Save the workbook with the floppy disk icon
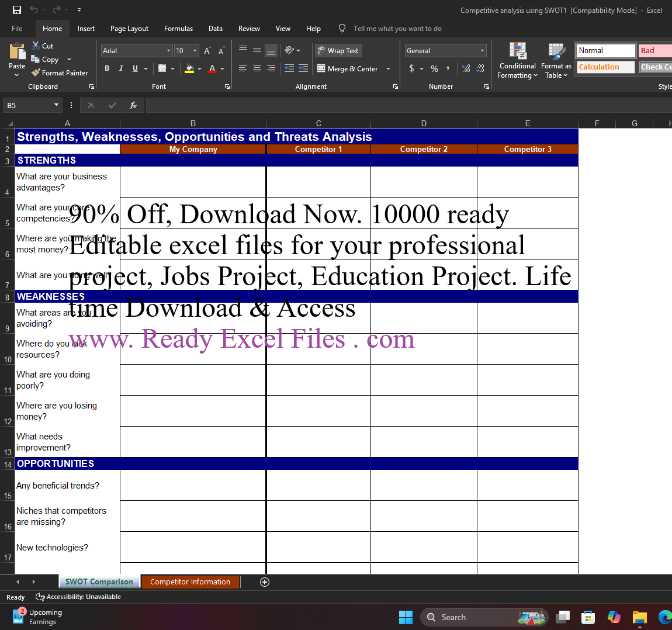 point(17,10)
